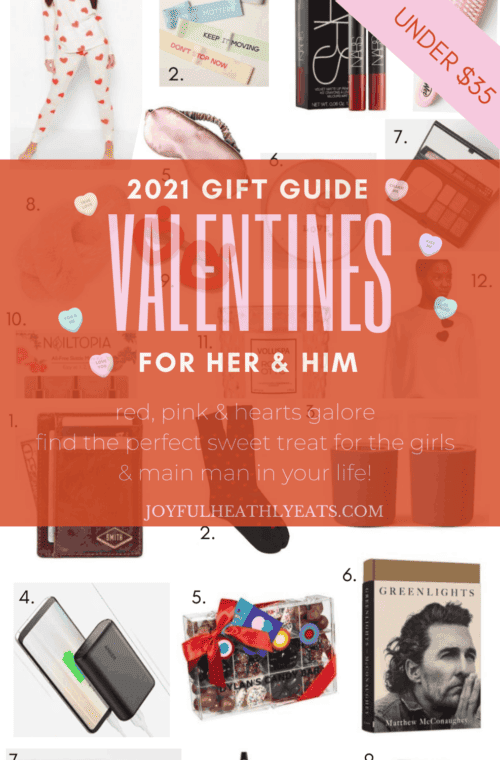Select the dark polka dot socks image
Screen dimensions: 500x760
[242, 479]
